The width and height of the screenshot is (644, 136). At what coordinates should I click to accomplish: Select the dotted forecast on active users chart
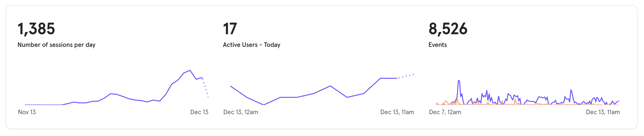[406, 76]
